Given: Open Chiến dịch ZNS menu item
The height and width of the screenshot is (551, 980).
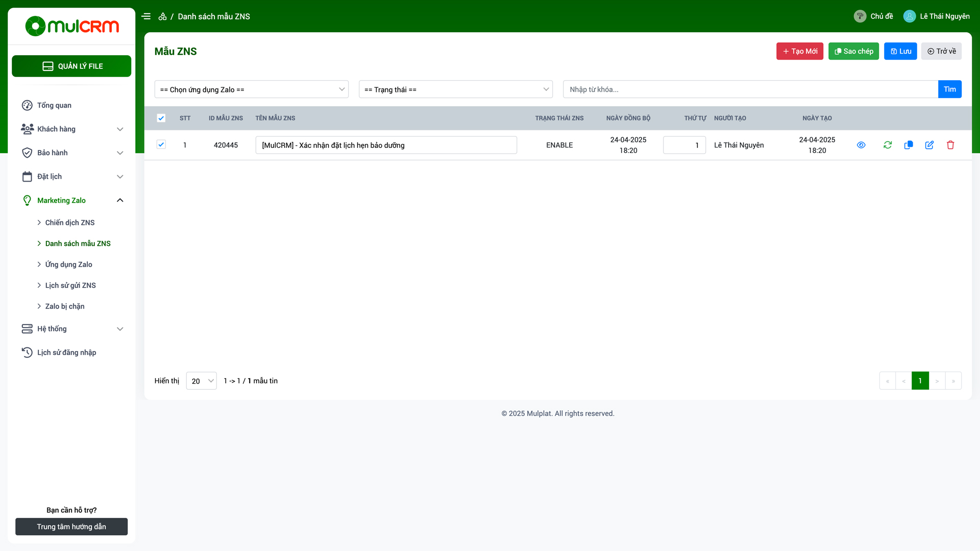Looking at the screenshot, I should (x=70, y=222).
